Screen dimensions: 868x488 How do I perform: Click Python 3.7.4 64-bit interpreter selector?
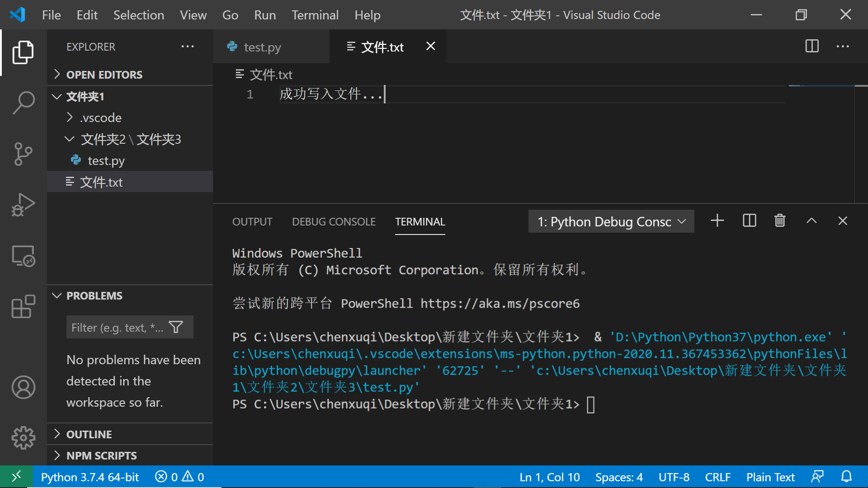(x=90, y=477)
